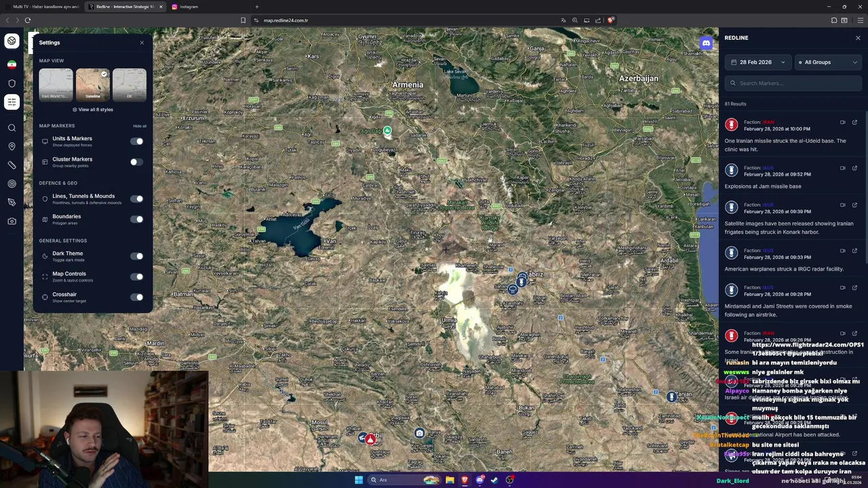Open the Windows Start menu

pos(359,480)
